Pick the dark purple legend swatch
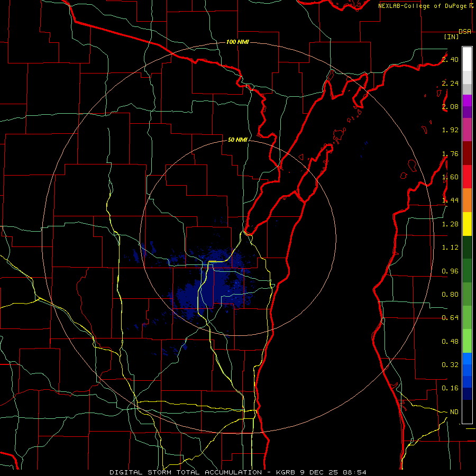 pos(467,112)
